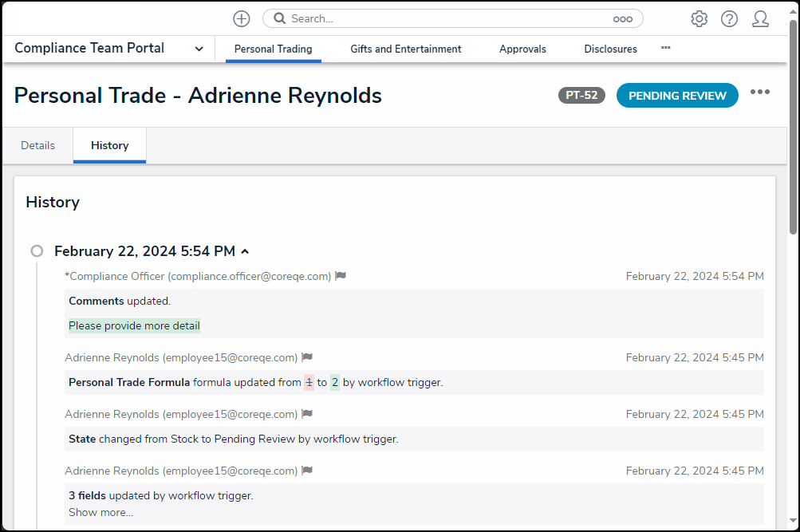
Task: Click the Show more... link
Action: (100, 512)
